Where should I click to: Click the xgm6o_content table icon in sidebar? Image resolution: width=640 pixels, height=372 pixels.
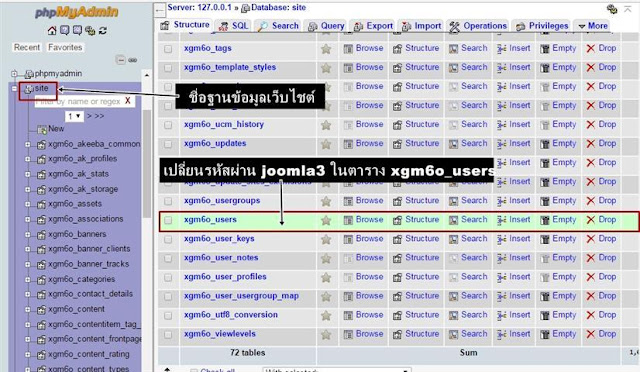[x=41, y=310]
